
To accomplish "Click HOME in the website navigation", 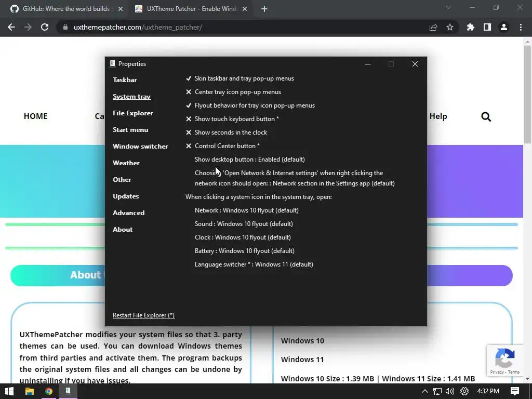I will pyautogui.click(x=36, y=116).
